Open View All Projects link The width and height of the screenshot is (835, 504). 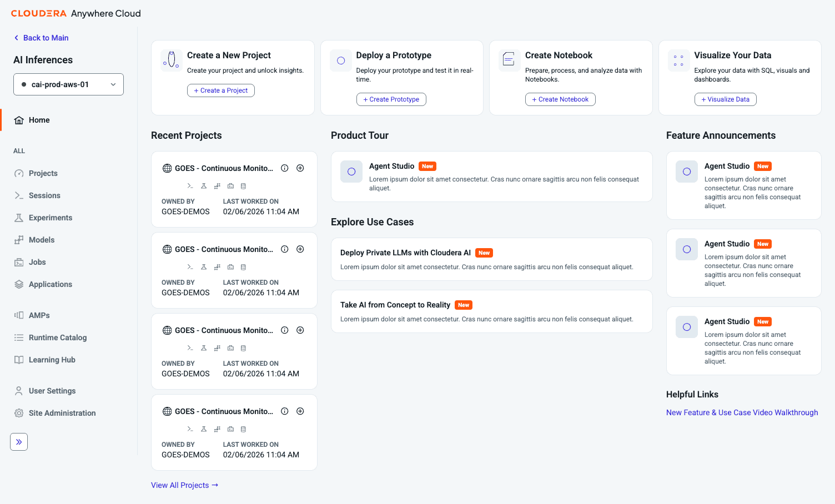tap(184, 485)
